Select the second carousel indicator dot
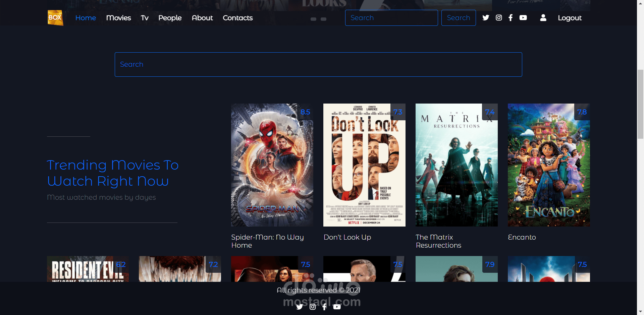Image resolution: width=644 pixels, height=315 pixels. [324, 19]
